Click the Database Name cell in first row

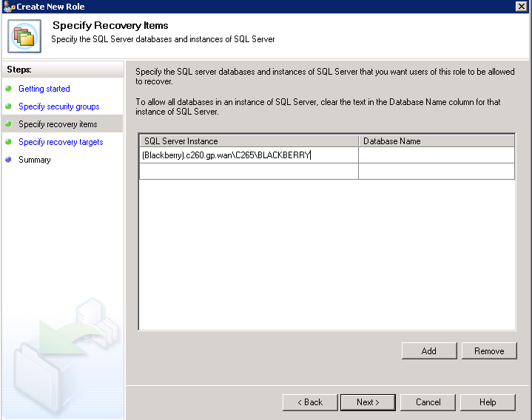pyautogui.click(x=437, y=155)
